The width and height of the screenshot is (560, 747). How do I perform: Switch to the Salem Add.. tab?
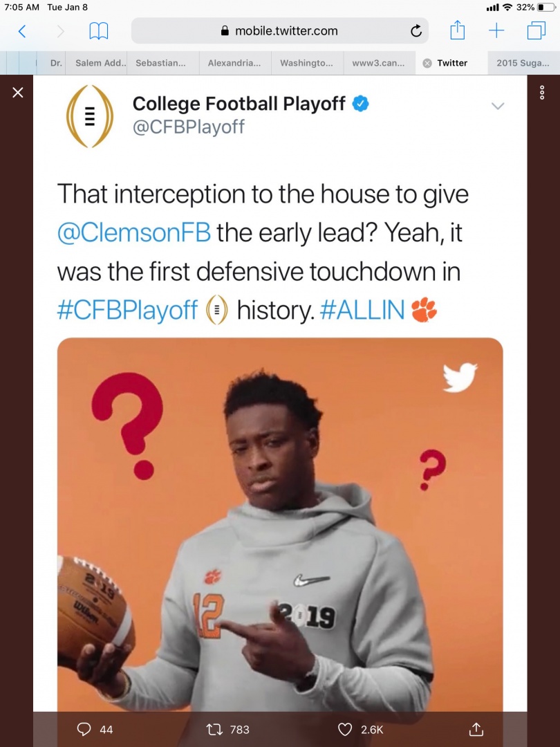pyautogui.click(x=101, y=63)
